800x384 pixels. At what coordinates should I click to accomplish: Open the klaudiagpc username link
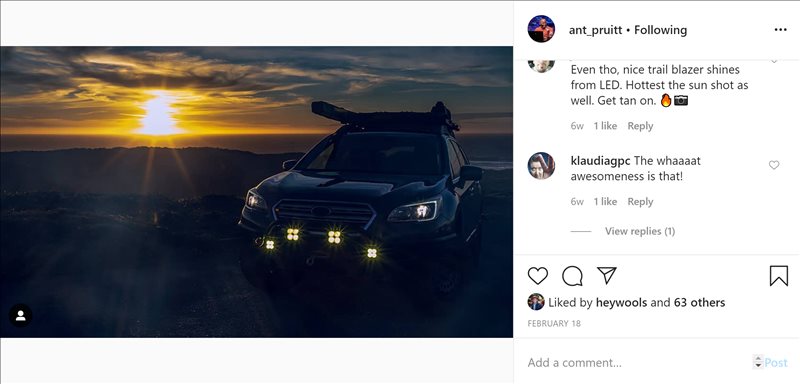click(x=601, y=161)
